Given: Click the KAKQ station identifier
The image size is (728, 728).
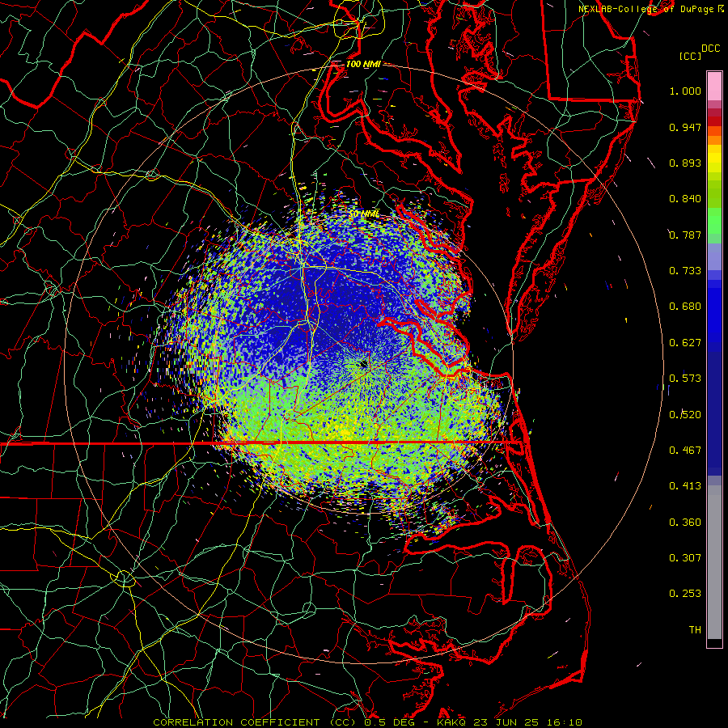Looking at the screenshot, I should (x=451, y=722).
